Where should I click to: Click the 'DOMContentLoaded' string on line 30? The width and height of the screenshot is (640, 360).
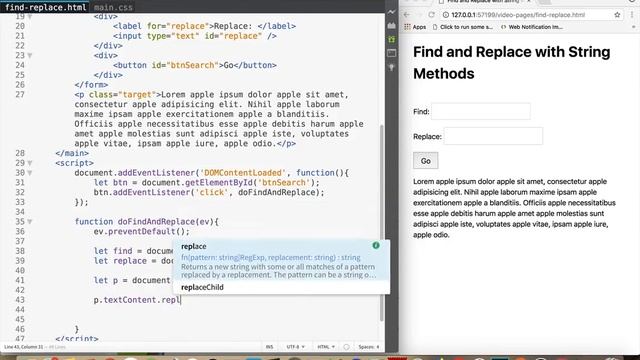pyautogui.click(x=243, y=173)
